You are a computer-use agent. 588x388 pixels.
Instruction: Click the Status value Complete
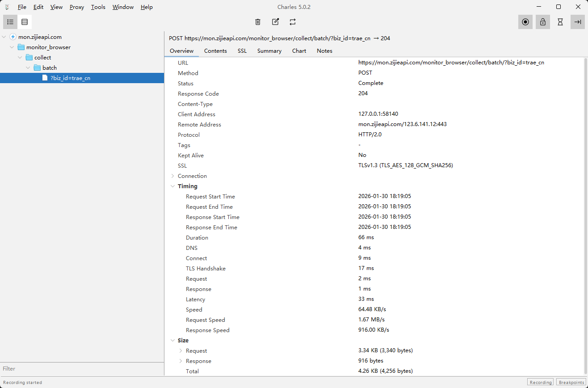click(371, 83)
